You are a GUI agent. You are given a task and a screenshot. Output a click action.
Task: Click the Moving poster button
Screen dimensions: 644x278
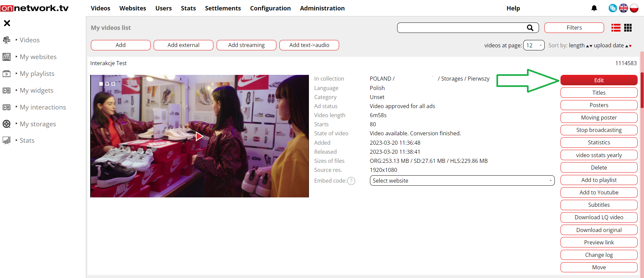(599, 118)
